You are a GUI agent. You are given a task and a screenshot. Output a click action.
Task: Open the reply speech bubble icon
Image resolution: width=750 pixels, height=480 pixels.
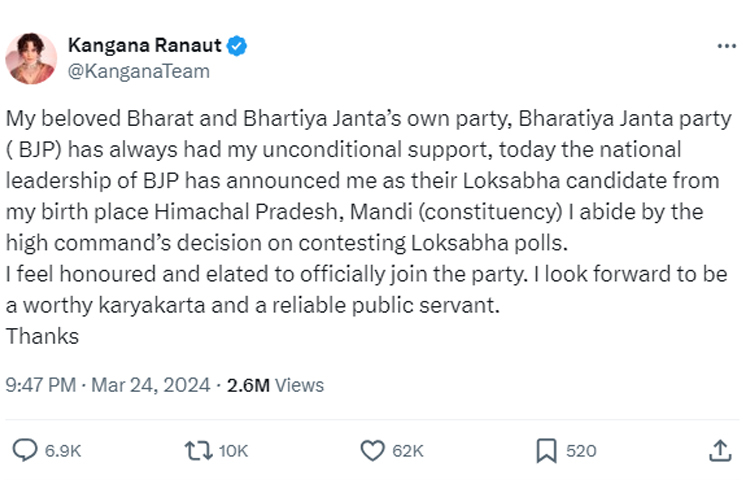[x=24, y=451]
